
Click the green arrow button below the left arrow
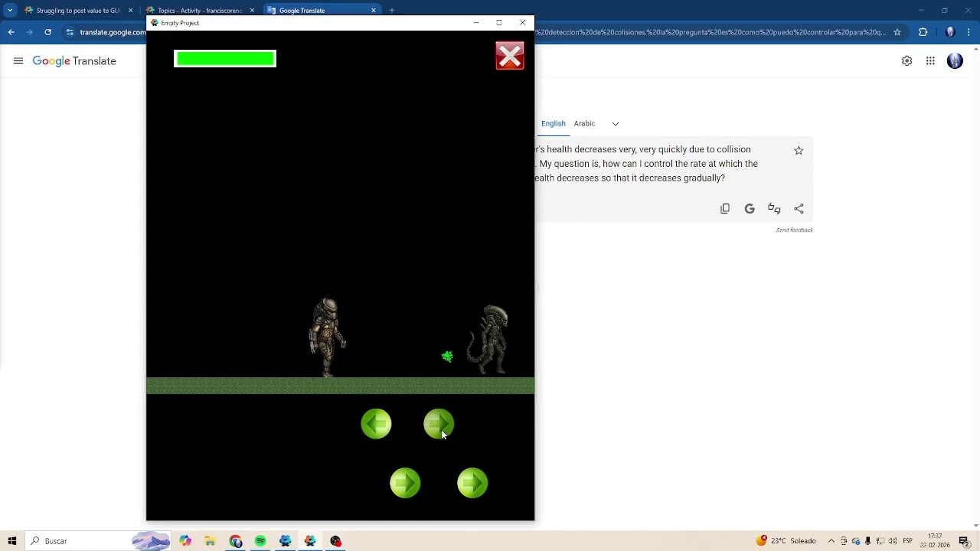click(405, 483)
